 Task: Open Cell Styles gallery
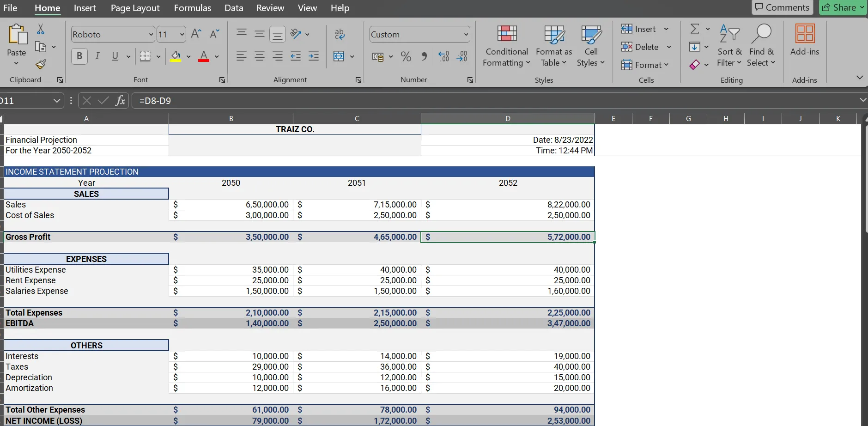(591, 46)
